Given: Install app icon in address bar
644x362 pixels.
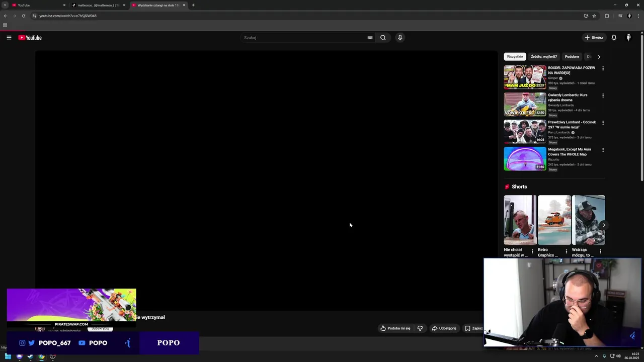Looking at the screenshot, I should pos(586,16).
